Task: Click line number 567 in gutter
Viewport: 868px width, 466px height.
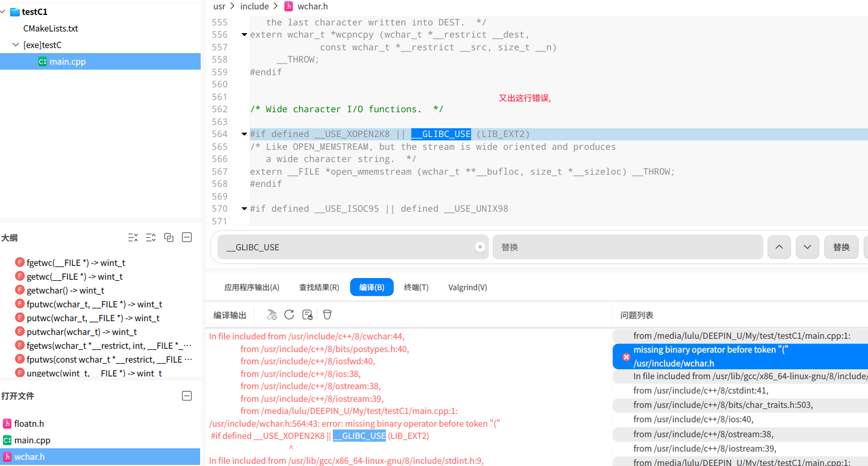Action: tap(219, 172)
